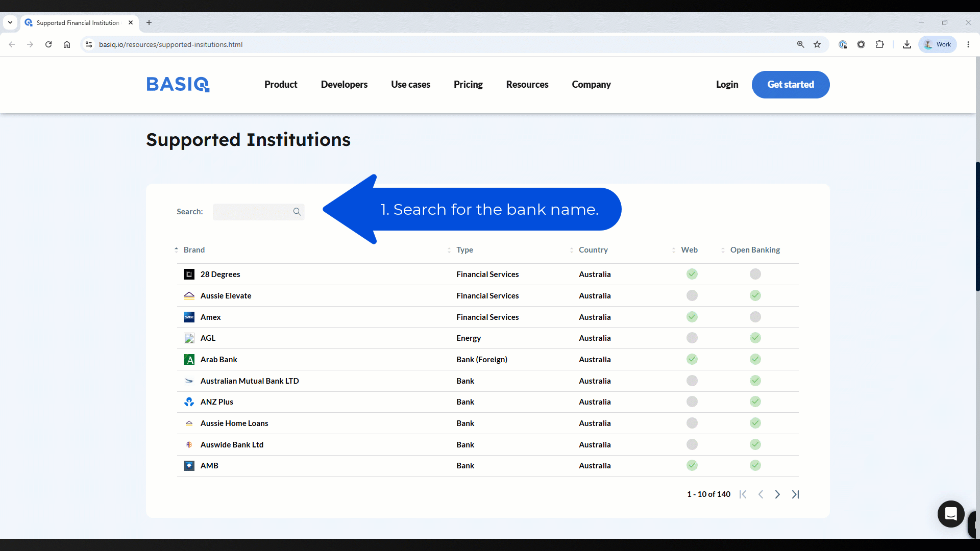Click Web status circle for 28 Degrees
This screenshot has width=980, height=551.
coord(692,274)
